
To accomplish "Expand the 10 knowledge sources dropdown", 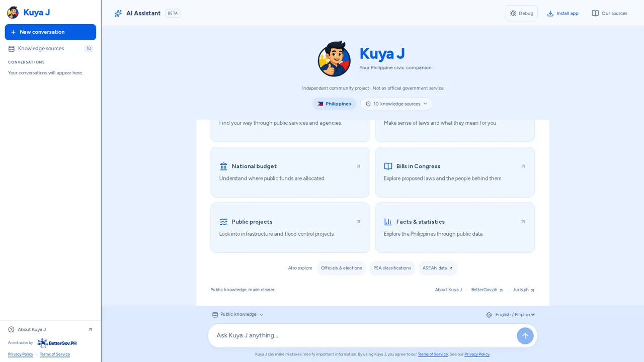I will pos(396,104).
